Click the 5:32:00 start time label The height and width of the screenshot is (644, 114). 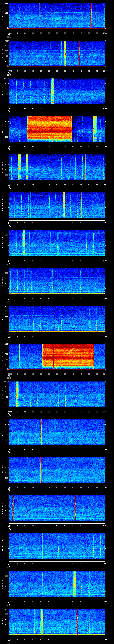click(x=9, y=639)
